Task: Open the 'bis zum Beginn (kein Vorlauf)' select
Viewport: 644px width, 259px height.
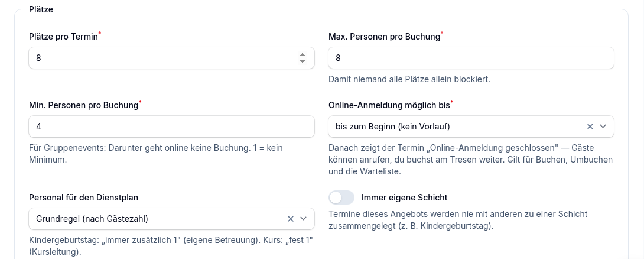Action: pos(471,127)
